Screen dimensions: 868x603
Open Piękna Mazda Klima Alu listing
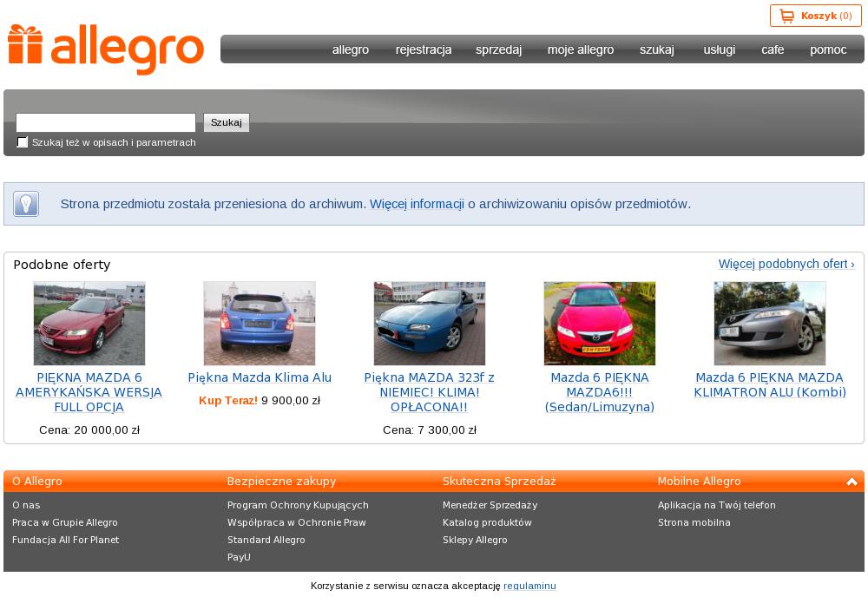(260, 377)
